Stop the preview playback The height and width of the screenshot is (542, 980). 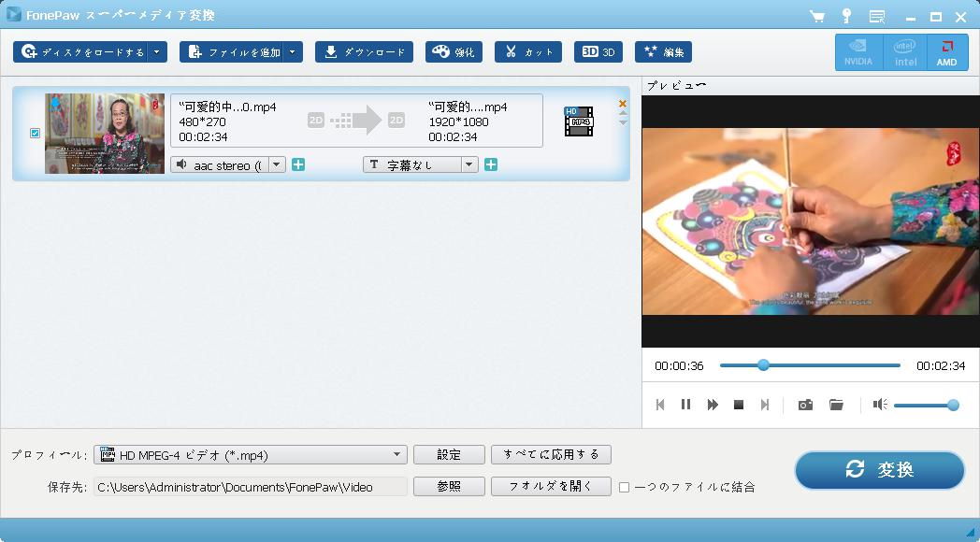[x=739, y=405]
